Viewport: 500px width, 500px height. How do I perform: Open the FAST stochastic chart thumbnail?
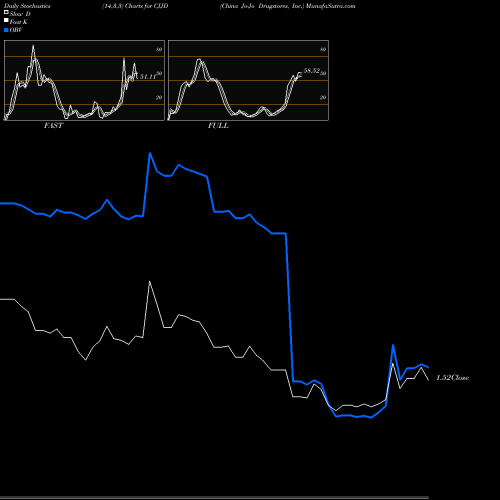[84, 80]
